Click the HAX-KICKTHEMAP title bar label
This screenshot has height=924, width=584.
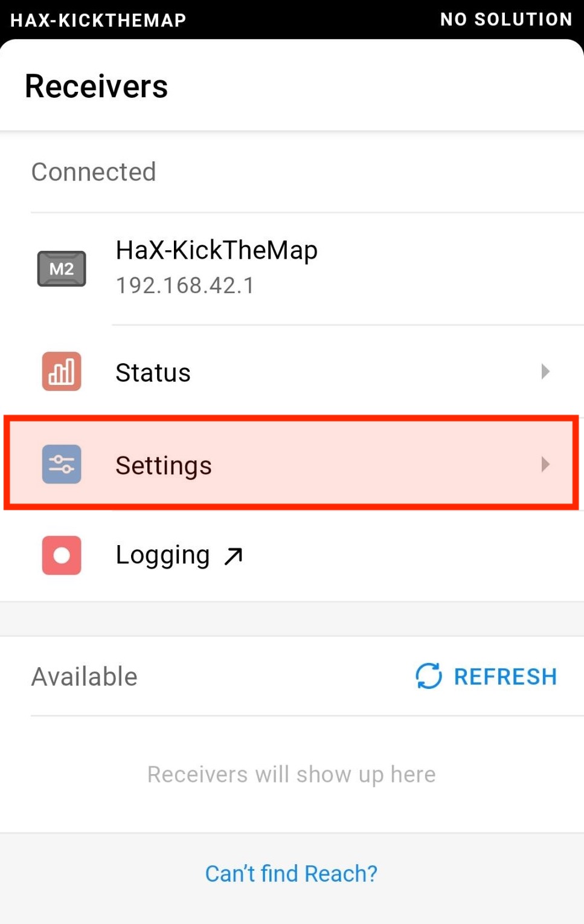[x=98, y=20]
